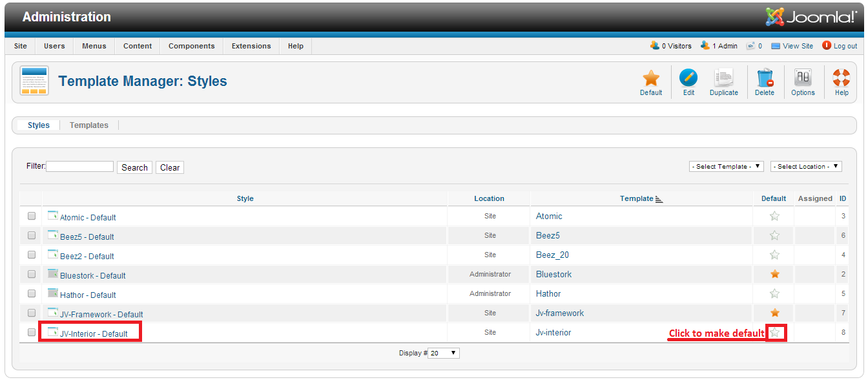868x380 pixels.
Task: Click the Clear filter button
Action: [170, 167]
